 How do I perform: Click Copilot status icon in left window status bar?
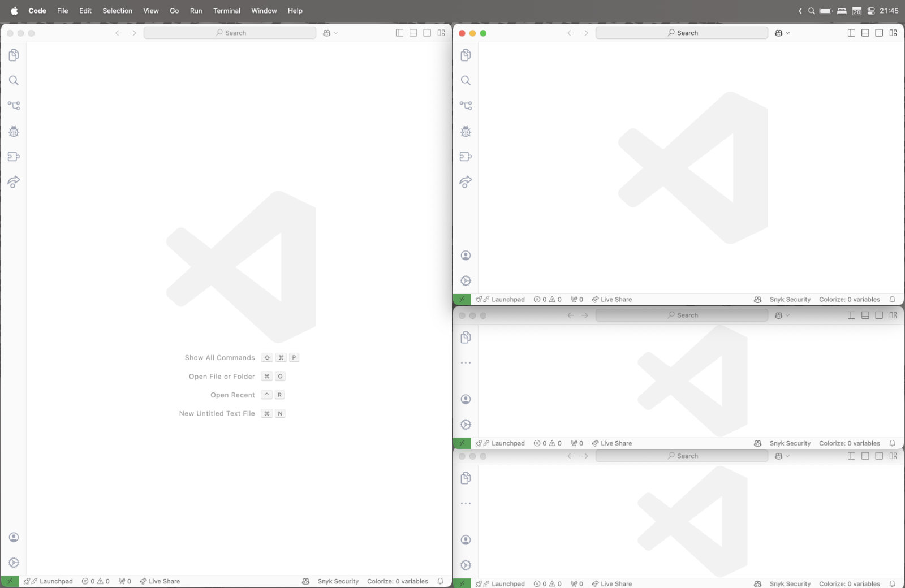point(305,581)
